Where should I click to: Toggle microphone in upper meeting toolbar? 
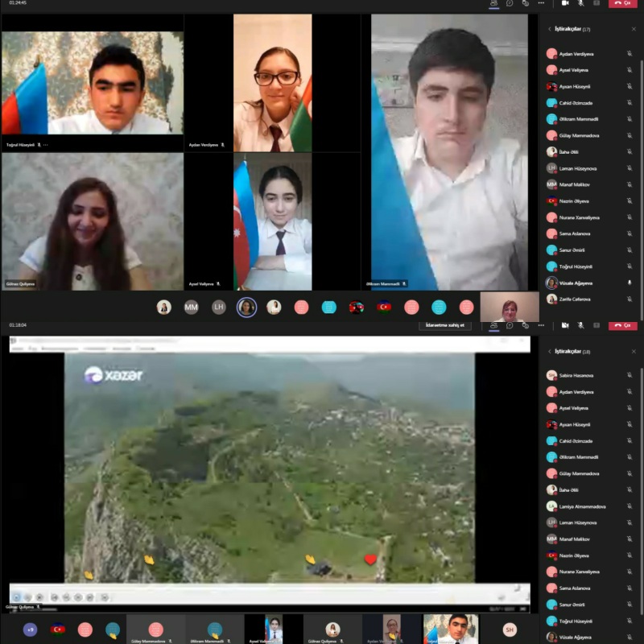(580, 3)
